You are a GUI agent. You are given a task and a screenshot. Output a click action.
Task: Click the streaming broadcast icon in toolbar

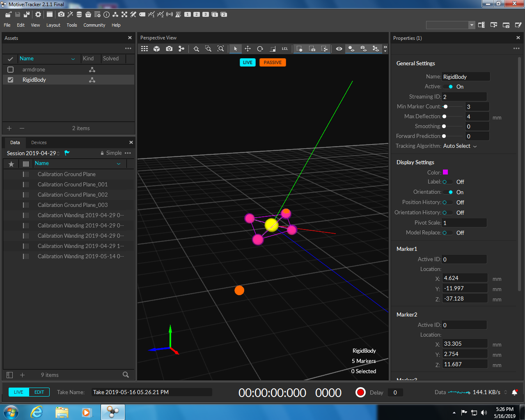tap(169, 14)
